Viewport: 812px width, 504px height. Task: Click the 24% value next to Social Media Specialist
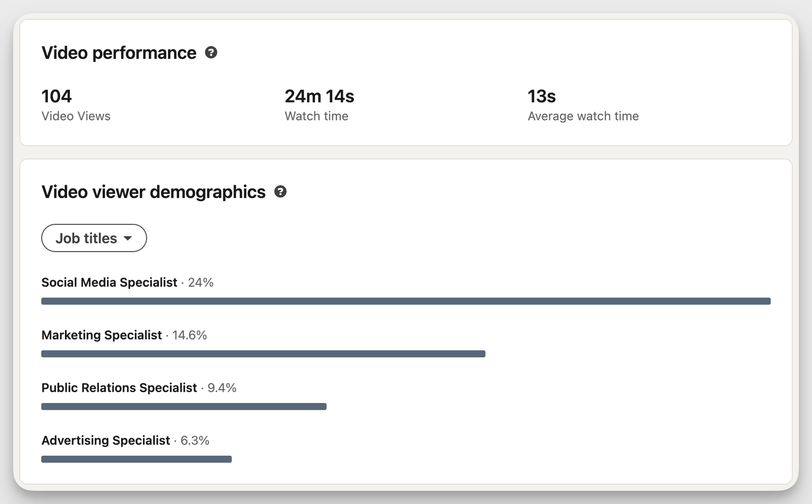pyautogui.click(x=200, y=283)
